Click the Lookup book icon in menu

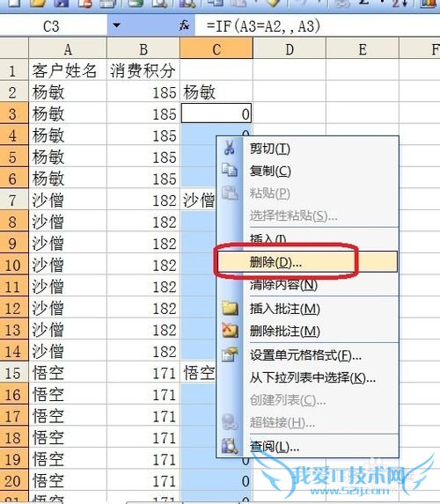coord(230,446)
